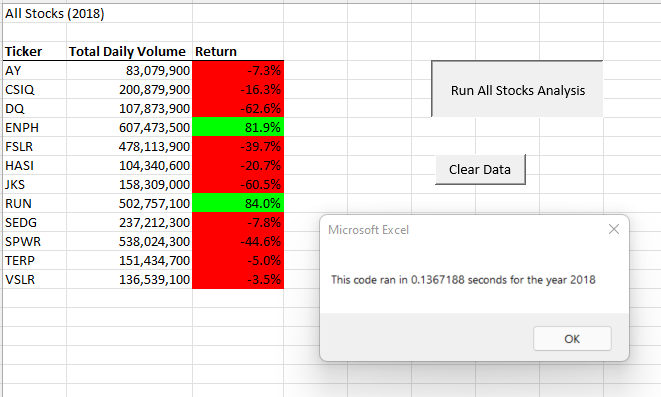
Task: Select the FSLR ticker cell
Action: point(35,146)
